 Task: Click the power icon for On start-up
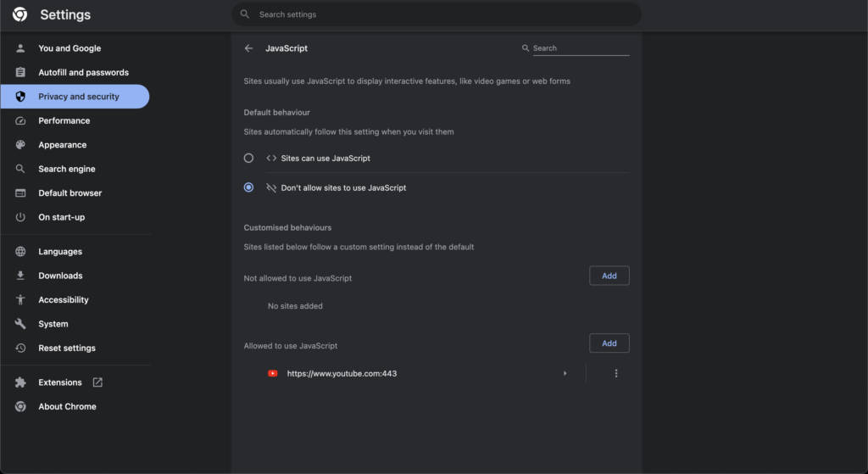click(x=20, y=217)
